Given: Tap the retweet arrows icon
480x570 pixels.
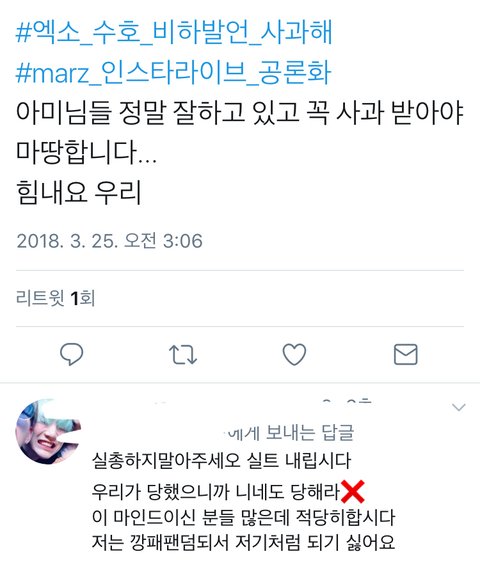Looking at the screenshot, I should (183, 354).
